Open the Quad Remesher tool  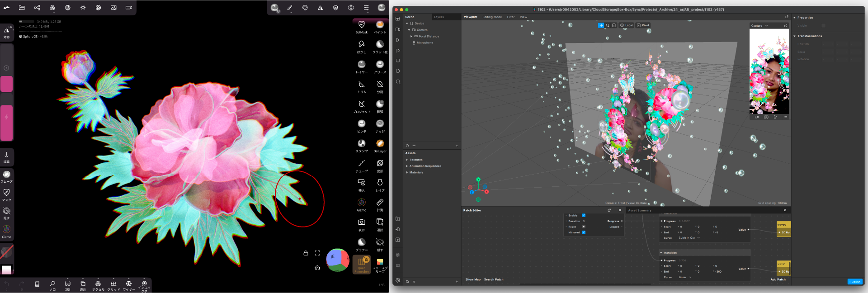[362, 265]
